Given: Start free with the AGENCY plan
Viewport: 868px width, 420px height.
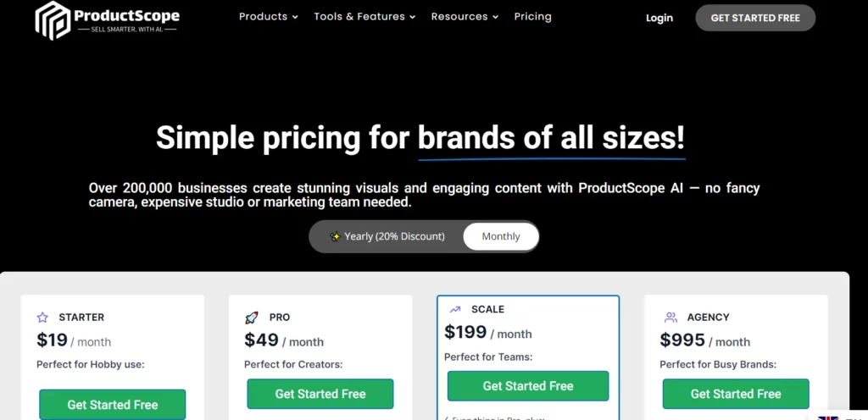Looking at the screenshot, I should tap(736, 394).
